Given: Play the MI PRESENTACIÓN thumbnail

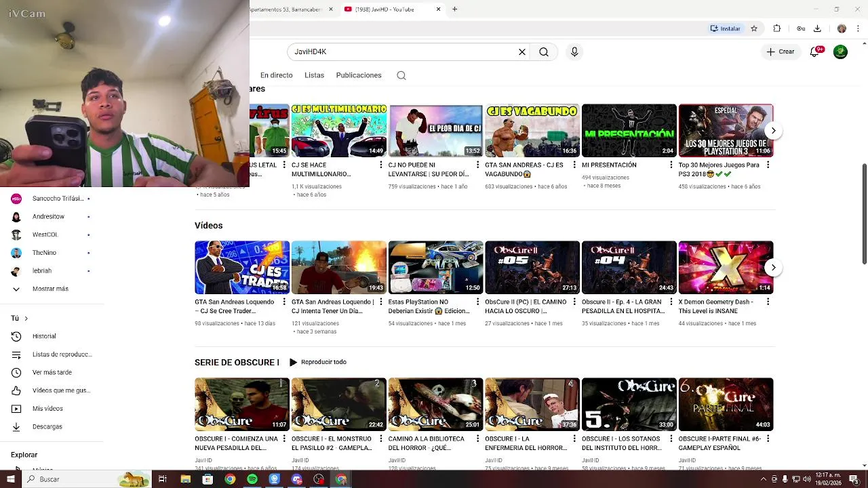Looking at the screenshot, I should pyautogui.click(x=629, y=131).
